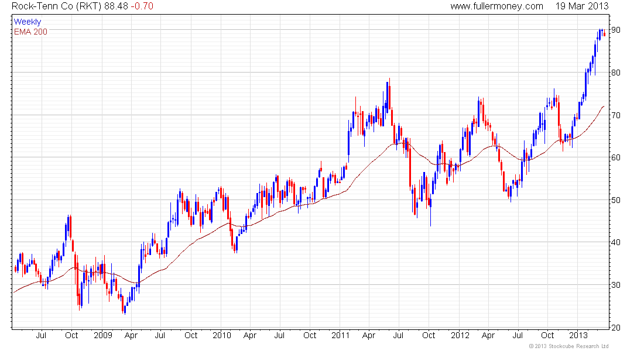Click the 30 price axis label
644x351 pixels.
[x=616, y=285]
